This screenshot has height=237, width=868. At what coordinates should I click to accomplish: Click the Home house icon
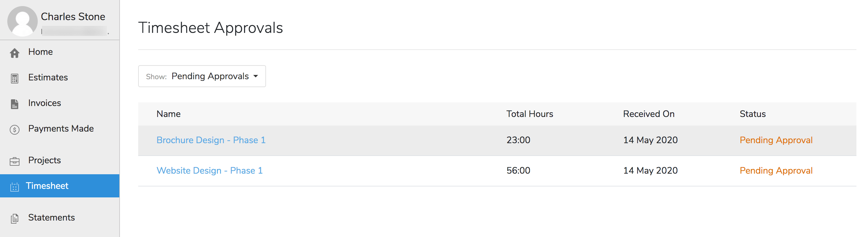[x=15, y=53]
